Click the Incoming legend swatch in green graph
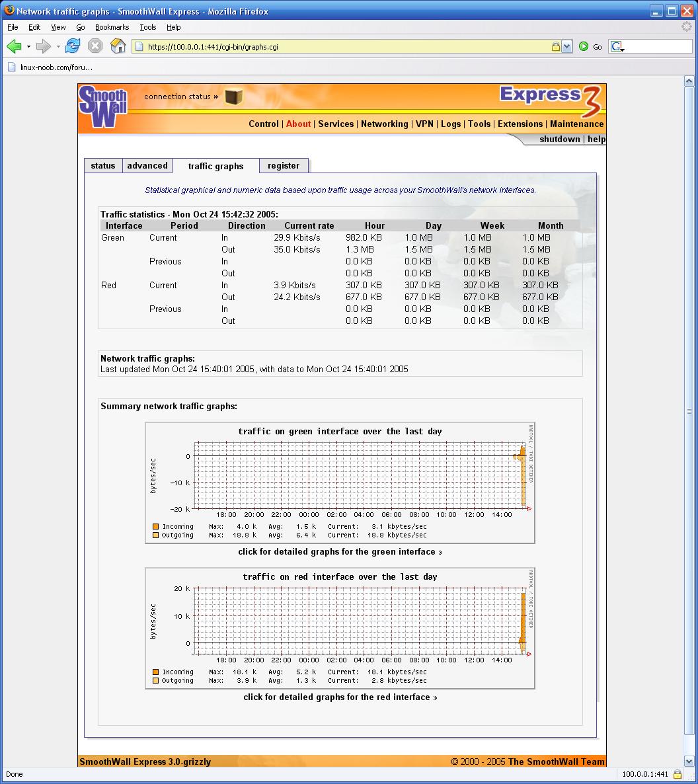Image resolution: width=698 pixels, height=784 pixels. (x=155, y=526)
